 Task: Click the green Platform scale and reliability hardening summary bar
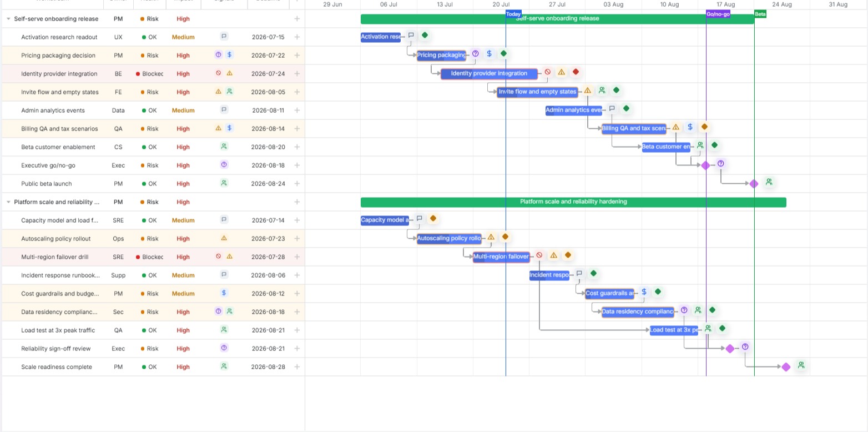point(573,202)
